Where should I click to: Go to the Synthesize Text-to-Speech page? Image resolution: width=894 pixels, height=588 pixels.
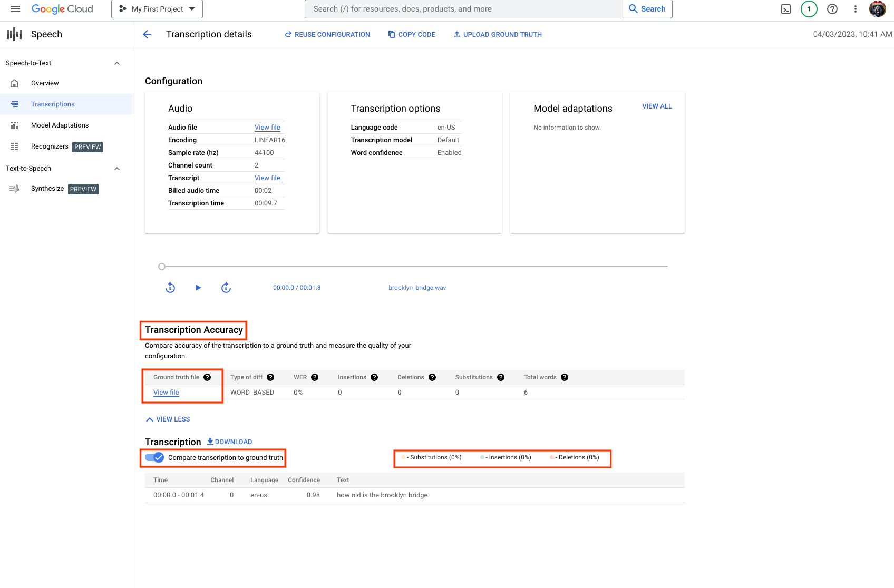47,189
